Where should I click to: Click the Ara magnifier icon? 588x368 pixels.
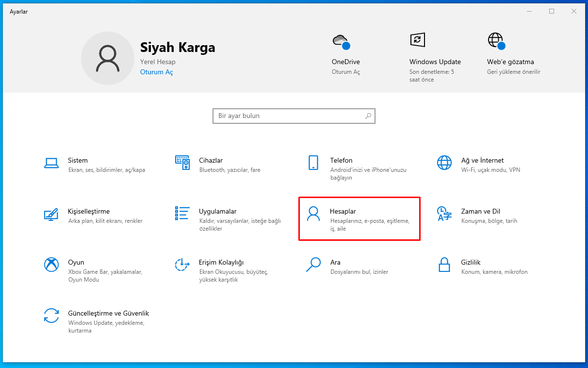point(313,265)
